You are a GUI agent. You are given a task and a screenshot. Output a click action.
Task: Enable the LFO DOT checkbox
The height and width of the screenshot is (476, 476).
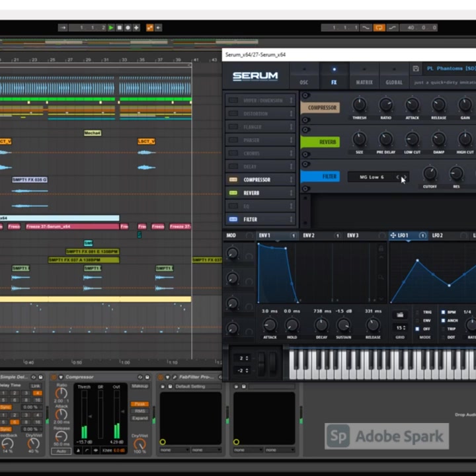tap(443, 337)
